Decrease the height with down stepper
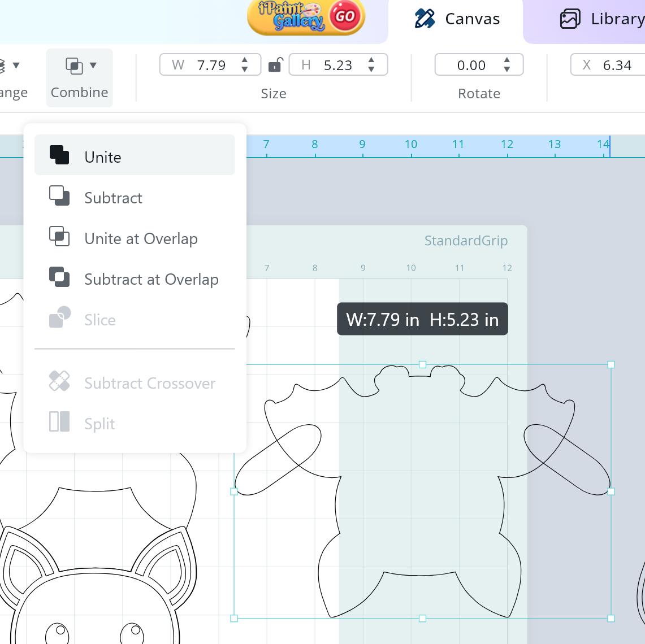Viewport: 645px width, 644px height. [371, 70]
